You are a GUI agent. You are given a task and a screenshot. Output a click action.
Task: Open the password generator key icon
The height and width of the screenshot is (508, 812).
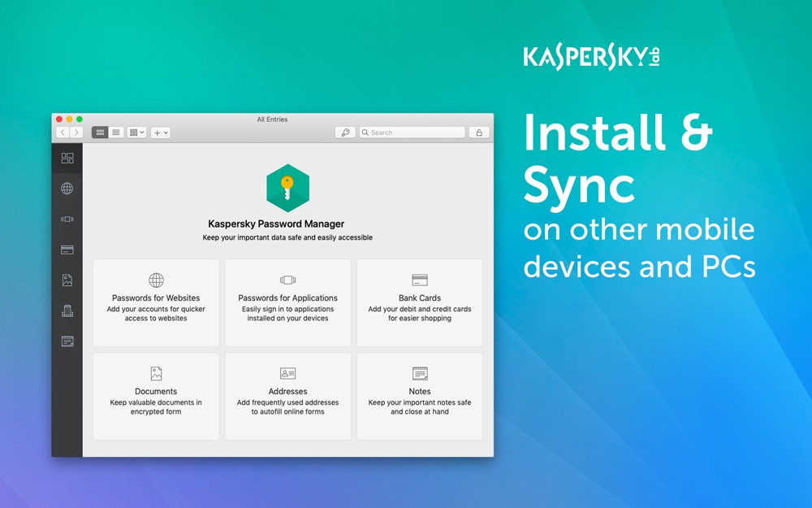[x=345, y=132]
